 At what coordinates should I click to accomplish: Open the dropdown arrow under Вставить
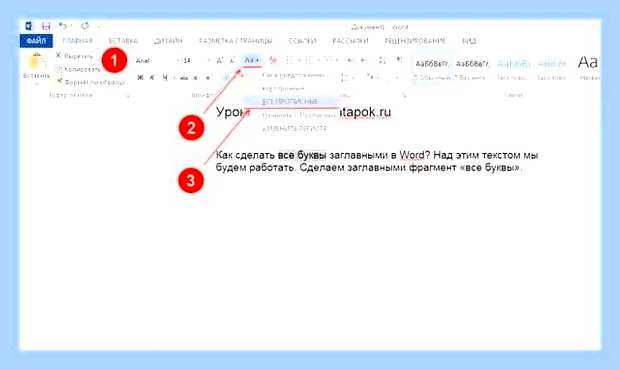click(36, 83)
